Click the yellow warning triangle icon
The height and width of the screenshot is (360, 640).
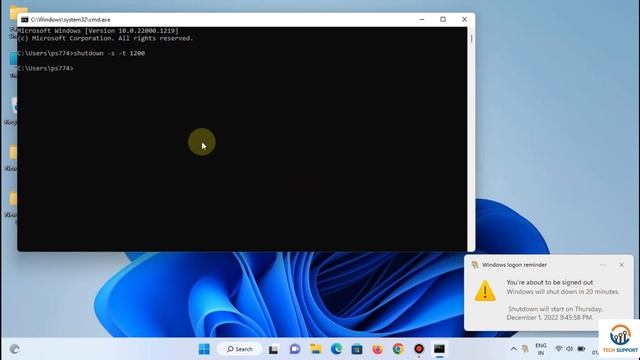click(x=485, y=291)
